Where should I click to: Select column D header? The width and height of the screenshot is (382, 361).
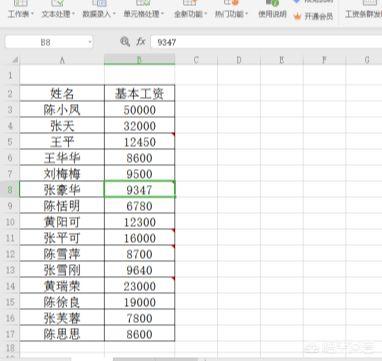(x=239, y=60)
